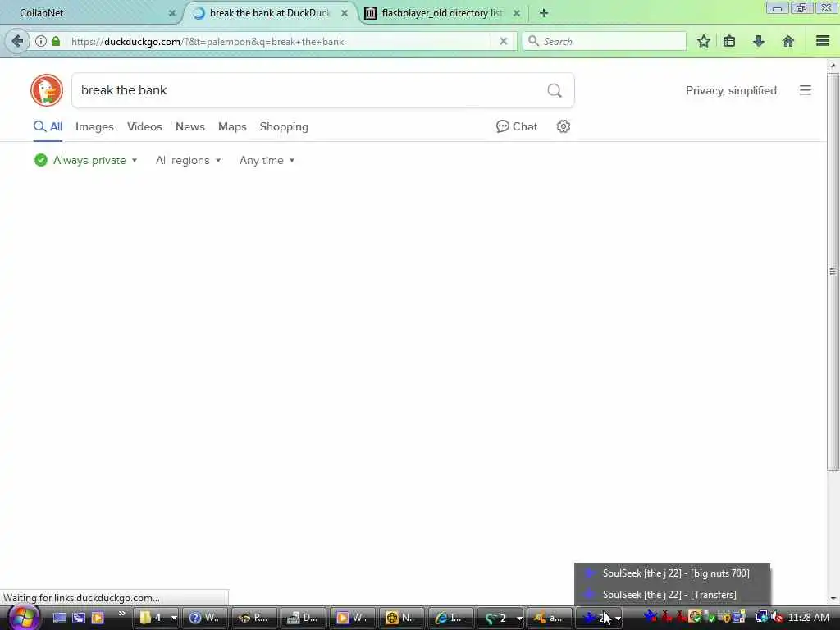The width and height of the screenshot is (840, 630).
Task: Expand the All regions dropdown
Action: pos(188,160)
